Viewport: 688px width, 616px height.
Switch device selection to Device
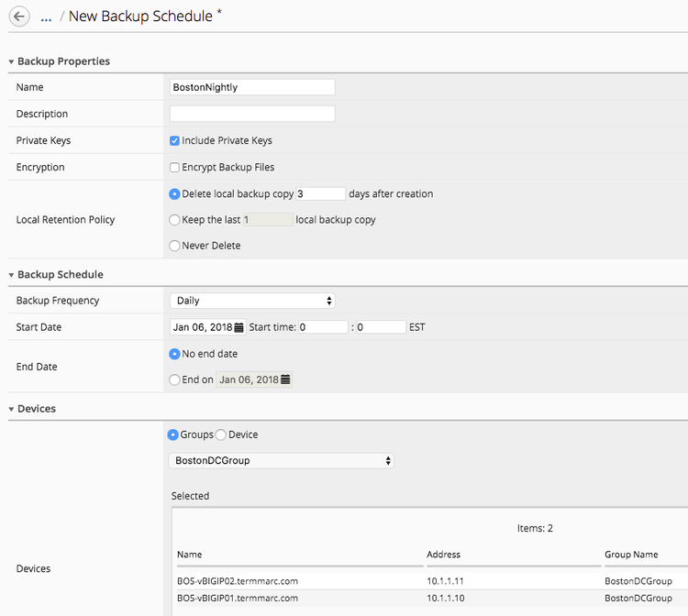point(220,434)
